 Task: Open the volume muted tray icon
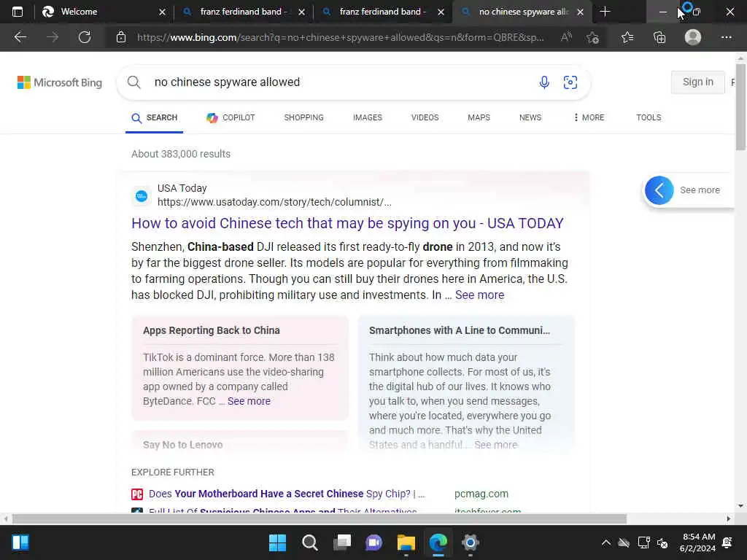tap(662, 542)
